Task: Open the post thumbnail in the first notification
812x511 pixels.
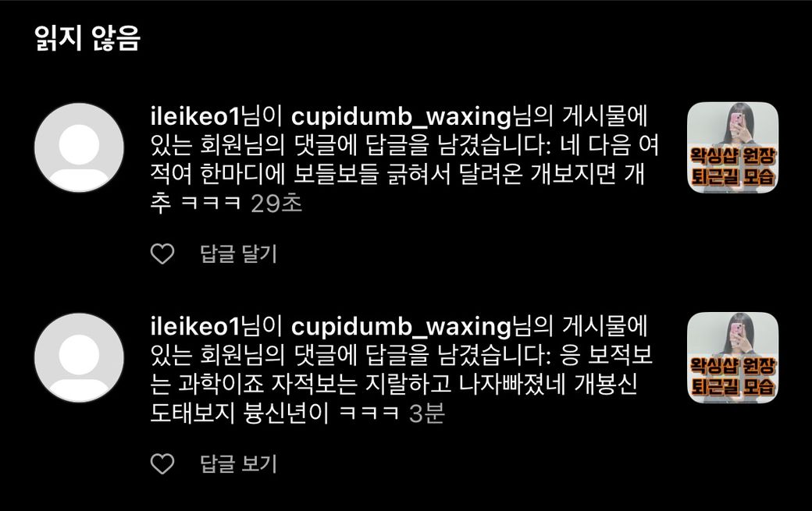Action: (x=732, y=147)
